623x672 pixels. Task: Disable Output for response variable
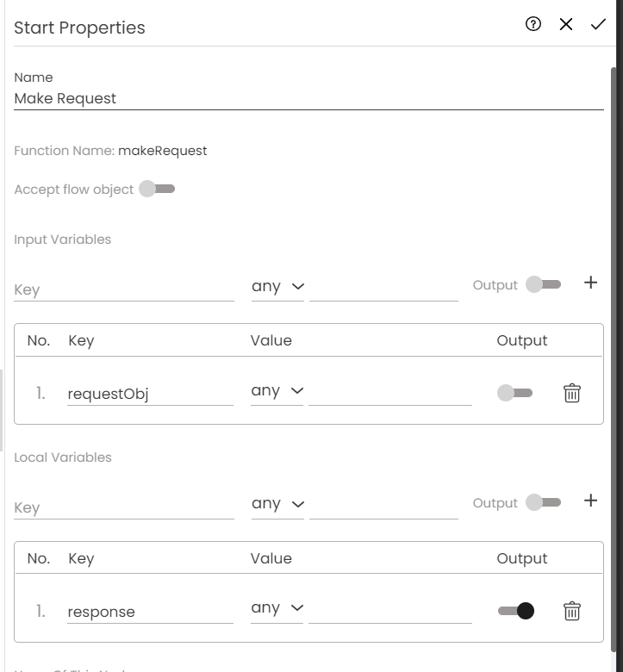point(515,611)
